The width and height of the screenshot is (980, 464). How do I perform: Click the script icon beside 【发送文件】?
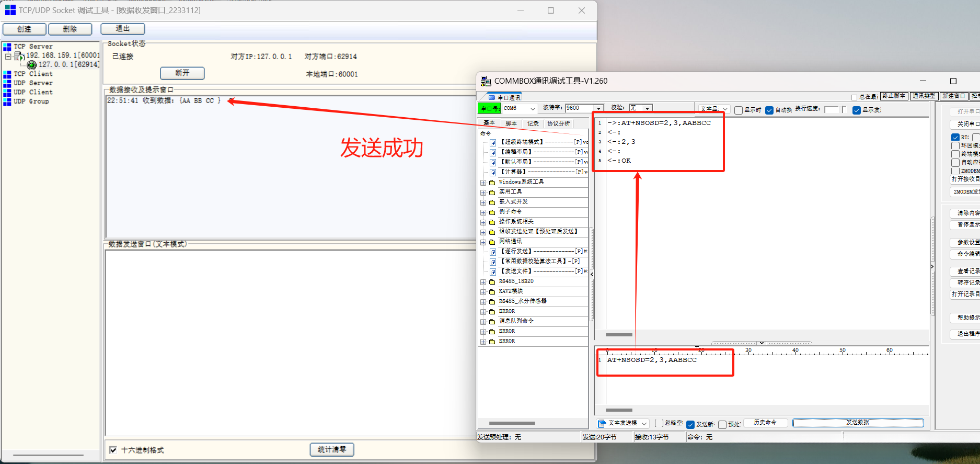point(493,271)
